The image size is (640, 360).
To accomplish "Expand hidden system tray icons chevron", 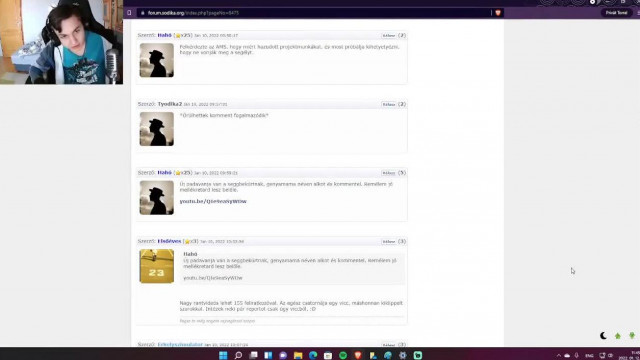I will pyautogui.click(x=559, y=356).
